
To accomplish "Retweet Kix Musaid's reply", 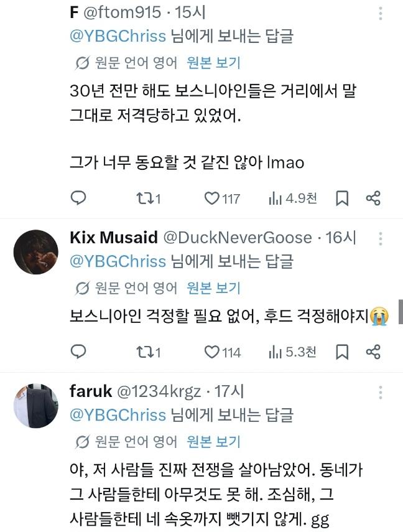I will tap(148, 352).
